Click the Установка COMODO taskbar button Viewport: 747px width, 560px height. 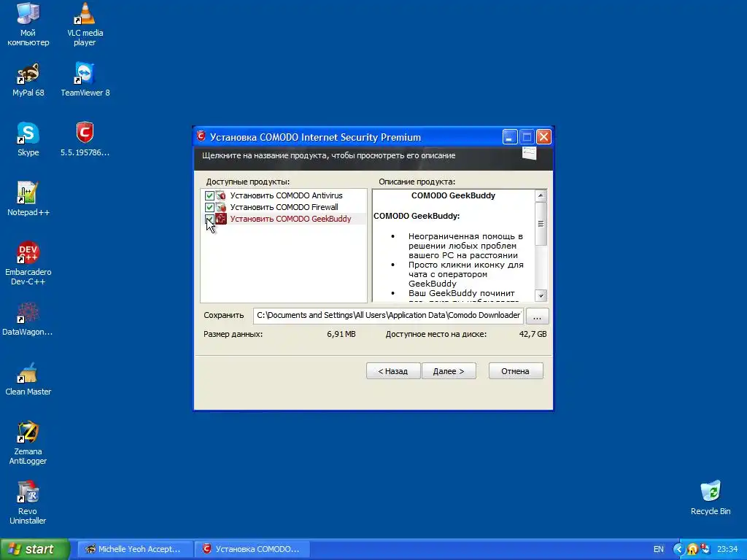tap(252, 549)
